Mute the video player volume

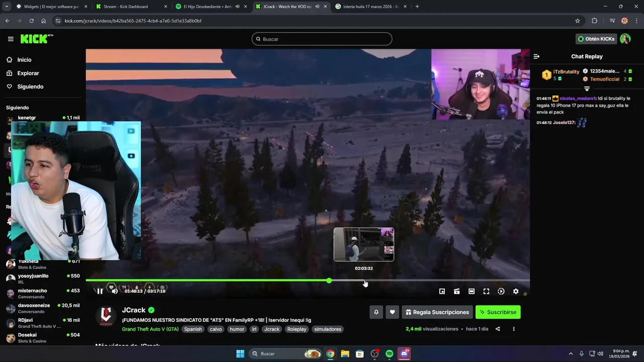coord(115,291)
